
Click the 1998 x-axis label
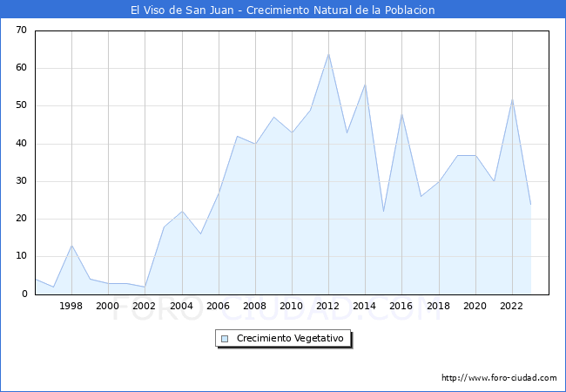click(x=71, y=306)
